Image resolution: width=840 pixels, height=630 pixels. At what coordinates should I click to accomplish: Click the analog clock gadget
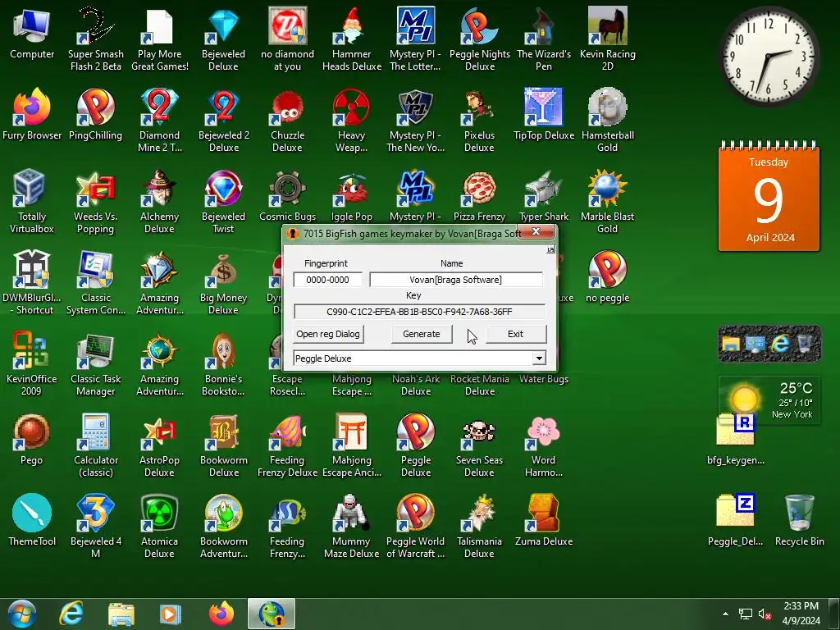(x=769, y=55)
